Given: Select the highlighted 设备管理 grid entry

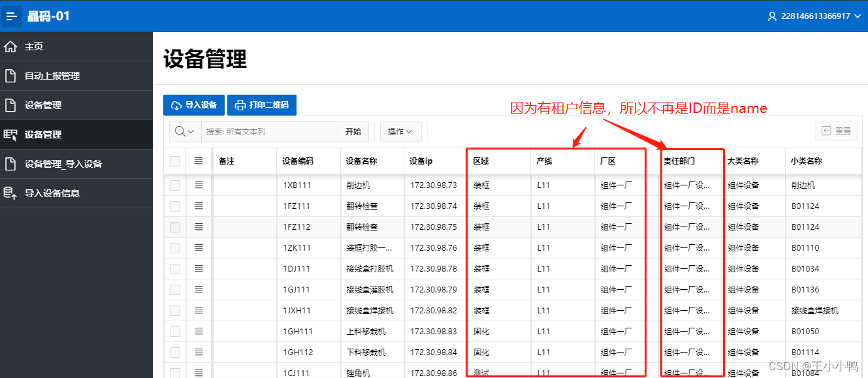Looking at the screenshot, I should (76, 134).
